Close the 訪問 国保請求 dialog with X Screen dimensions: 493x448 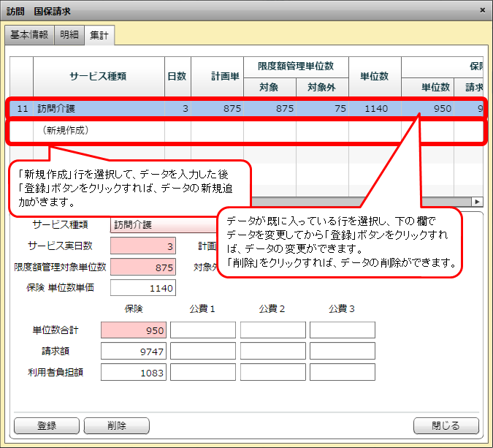pos(482,10)
